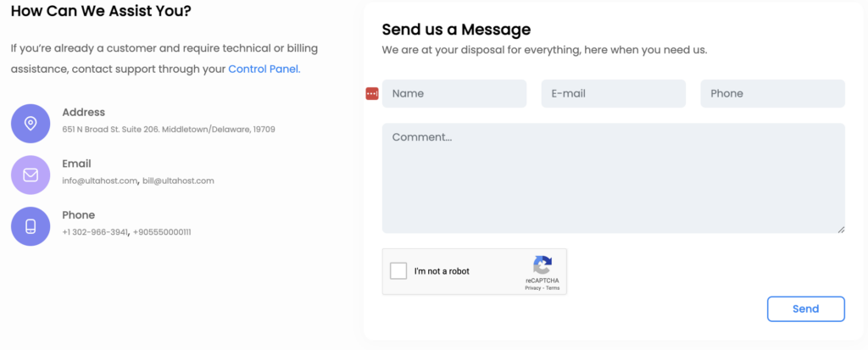
Task: Focus the Phone input field
Action: (773, 93)
